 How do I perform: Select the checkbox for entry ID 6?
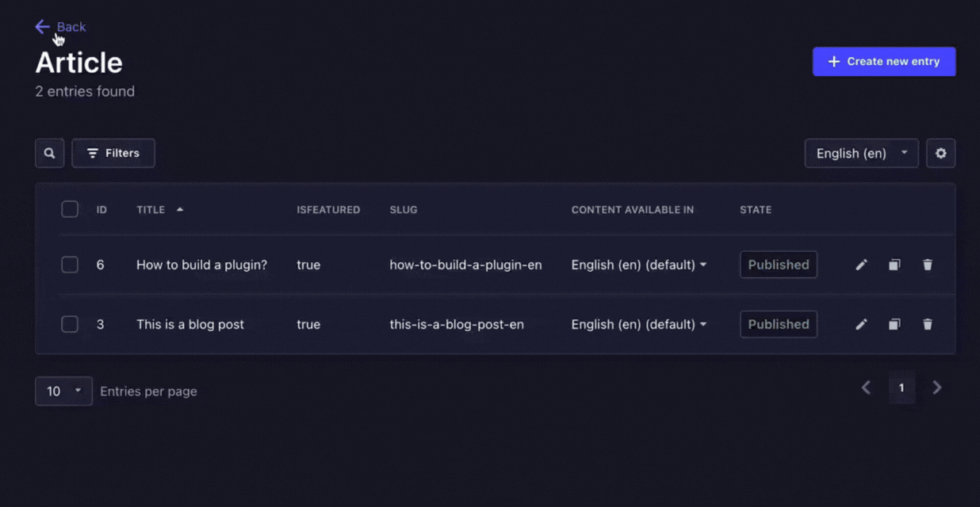pyautogui.click(x=70, y=265)
